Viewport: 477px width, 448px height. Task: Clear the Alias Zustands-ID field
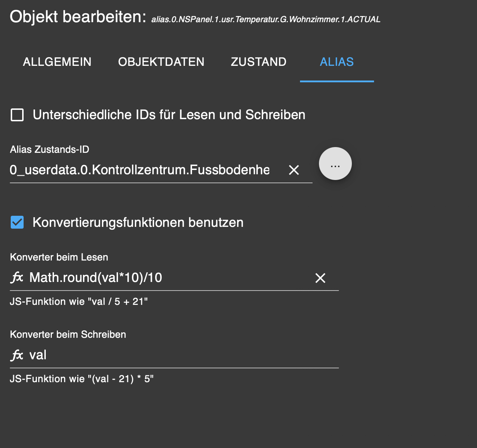(x=294, y=170)
